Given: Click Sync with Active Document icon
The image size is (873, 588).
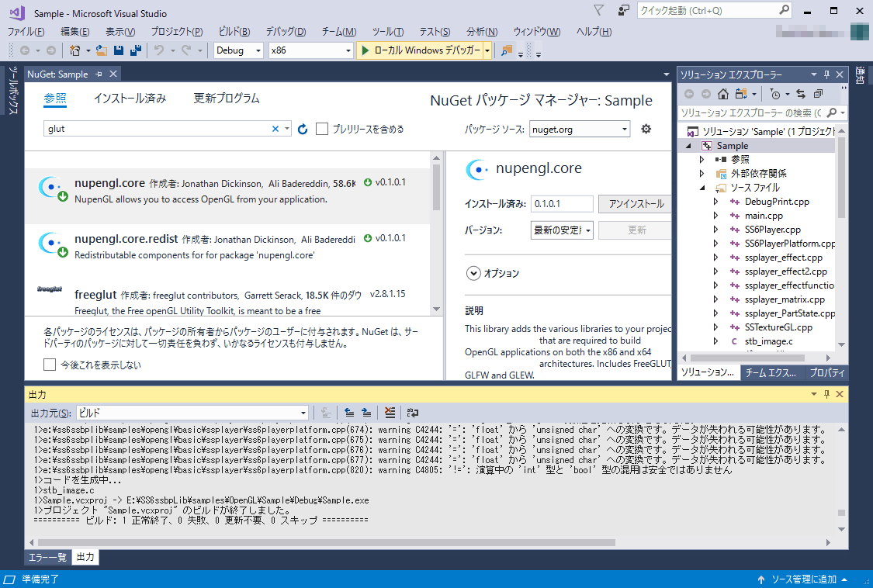Looking at the screenshot, I should tap(801, 94).
